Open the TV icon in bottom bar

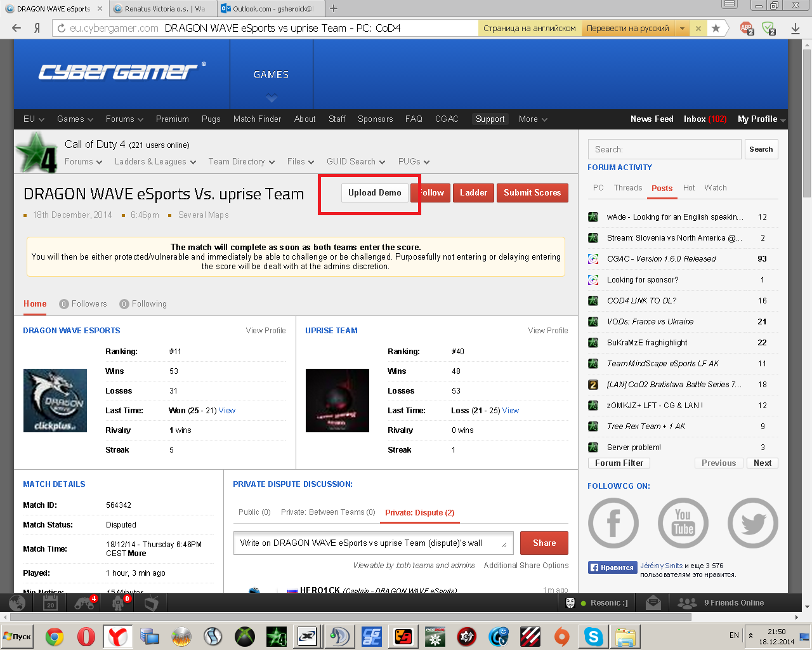[x=151, y=603]
